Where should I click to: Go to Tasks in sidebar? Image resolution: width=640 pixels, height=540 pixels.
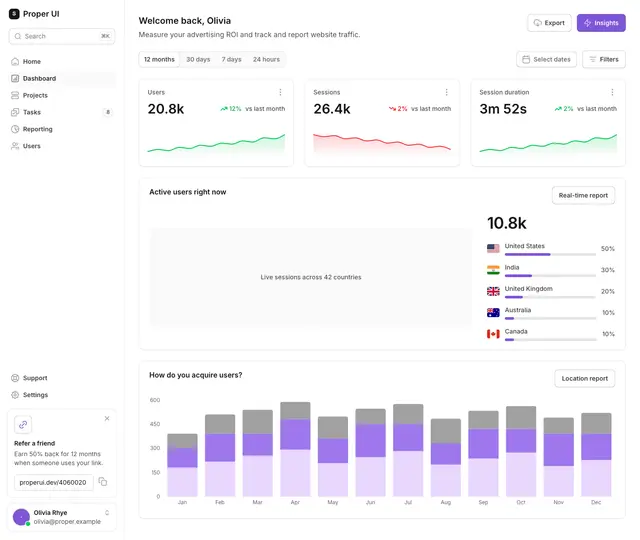pos(62,112)
